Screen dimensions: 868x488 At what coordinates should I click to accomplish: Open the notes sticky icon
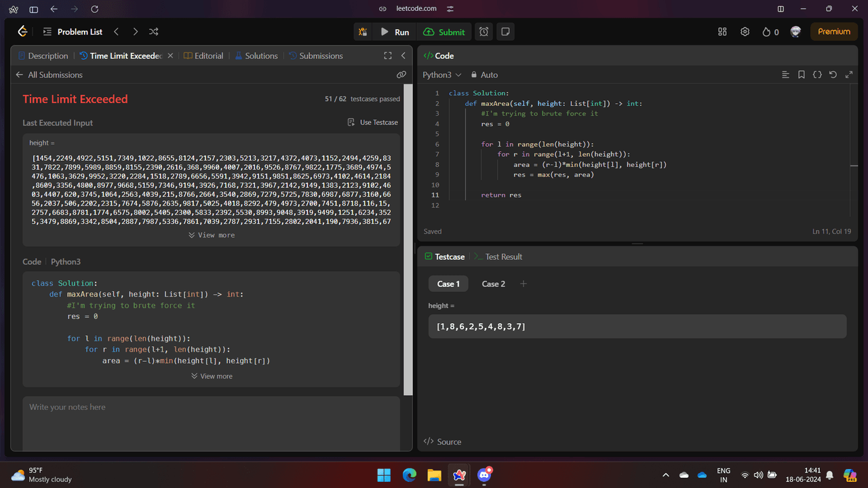[x=505, y=32]
